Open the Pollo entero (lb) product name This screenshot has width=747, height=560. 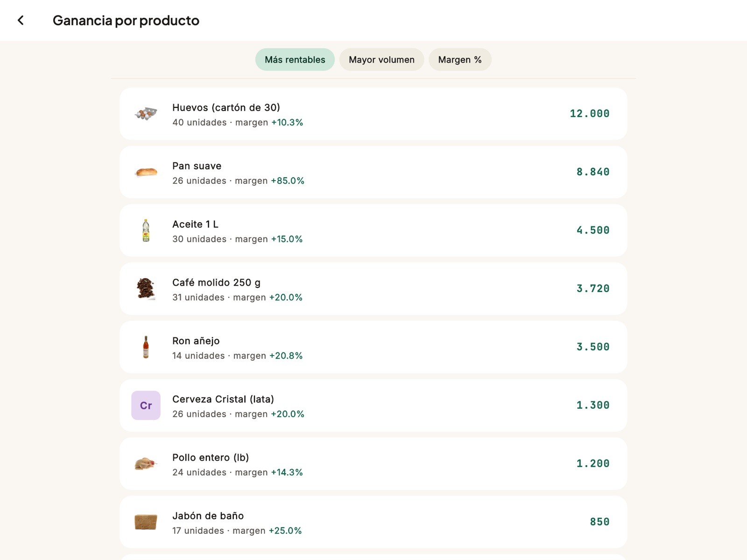(211, 457)
